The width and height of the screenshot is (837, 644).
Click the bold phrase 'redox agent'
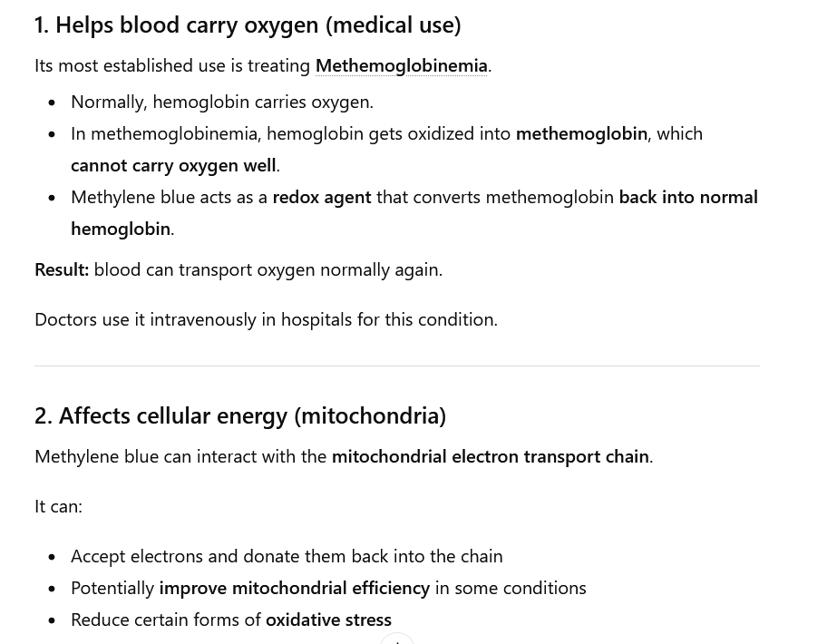(x=321, y=197)
